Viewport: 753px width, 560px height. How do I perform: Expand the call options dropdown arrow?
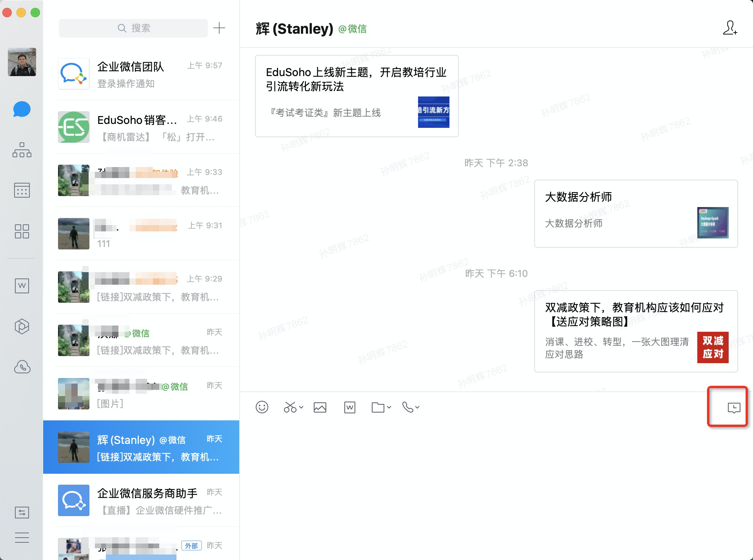[x=417, y=407]
